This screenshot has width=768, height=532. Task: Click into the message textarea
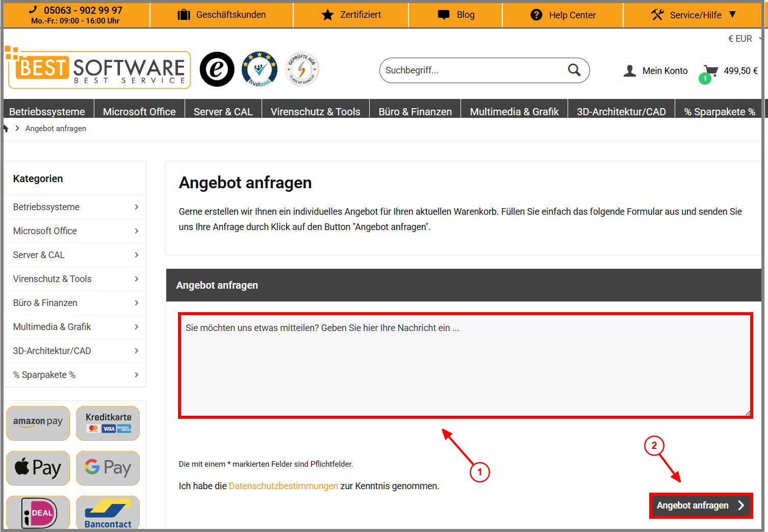point(466,366)
